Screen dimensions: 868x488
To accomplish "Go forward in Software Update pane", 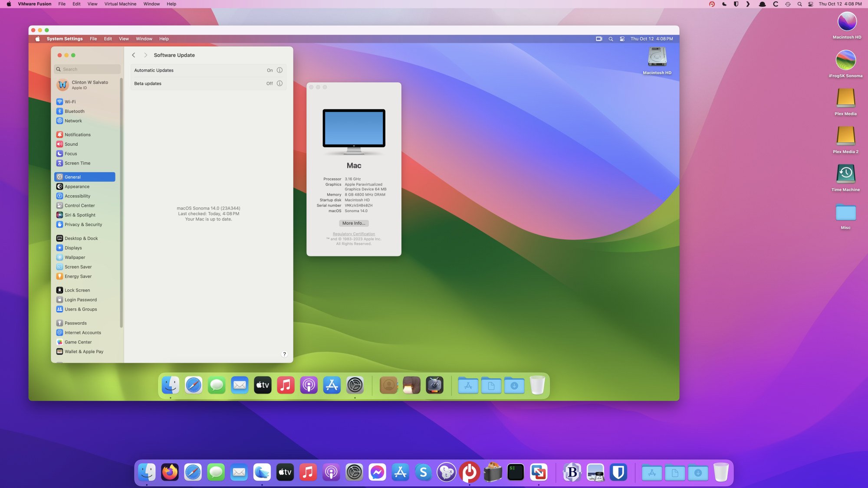I will (x=145, y=55).
